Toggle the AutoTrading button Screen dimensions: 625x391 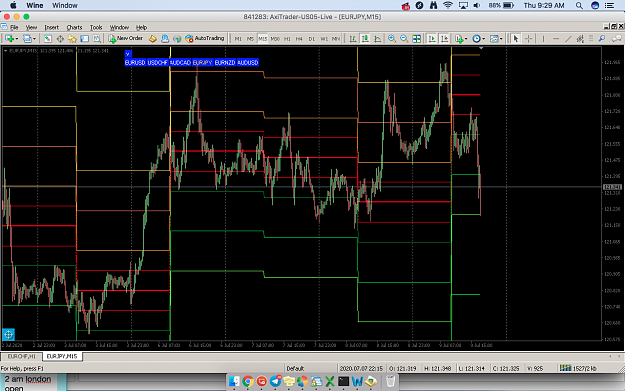tap(205, 39)
